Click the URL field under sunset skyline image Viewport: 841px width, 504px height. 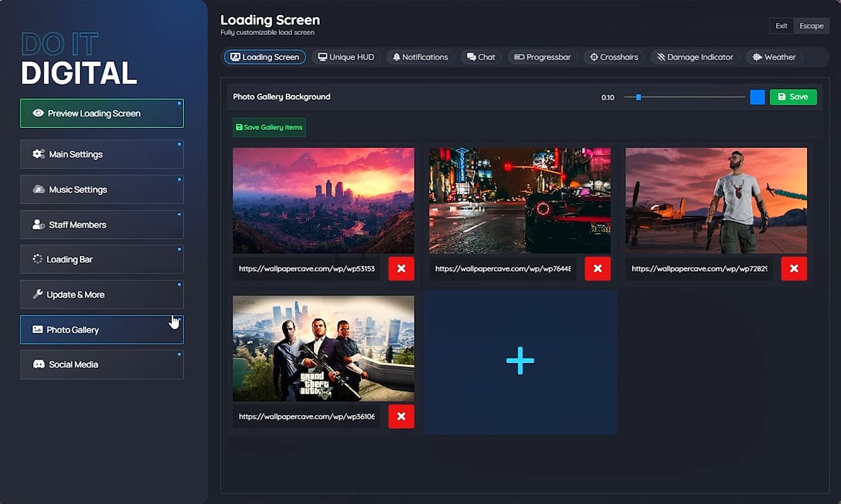pos(307,269)
